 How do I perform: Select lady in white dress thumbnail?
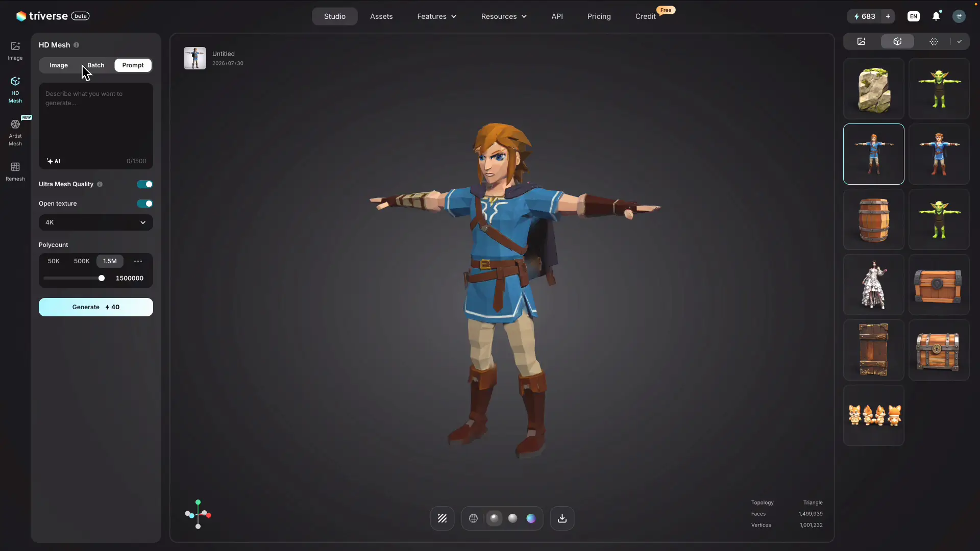point(874,285)
